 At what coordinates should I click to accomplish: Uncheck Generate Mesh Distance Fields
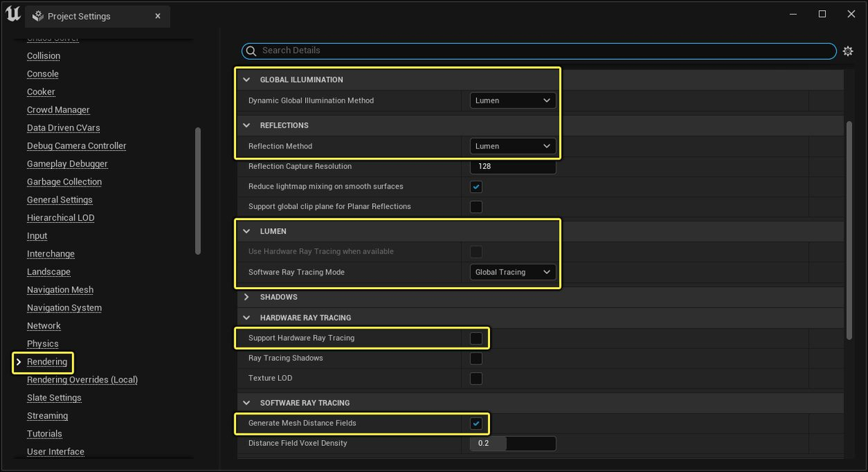click(x=476, y=423)
